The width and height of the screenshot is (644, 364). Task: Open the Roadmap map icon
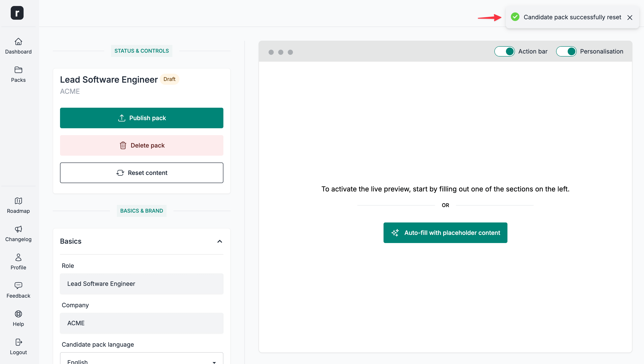18,201
